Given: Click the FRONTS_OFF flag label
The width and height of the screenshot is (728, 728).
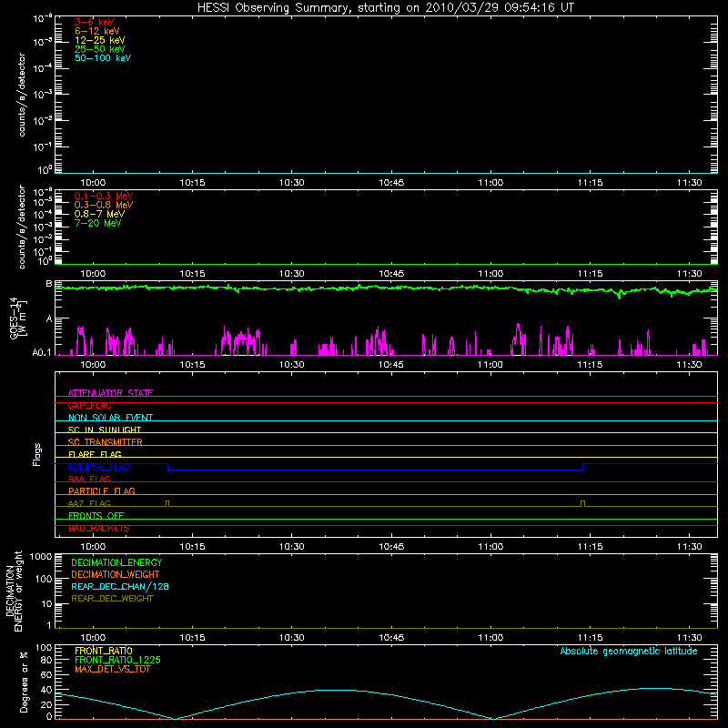Looking at the screenshot, I should [96, 516].
